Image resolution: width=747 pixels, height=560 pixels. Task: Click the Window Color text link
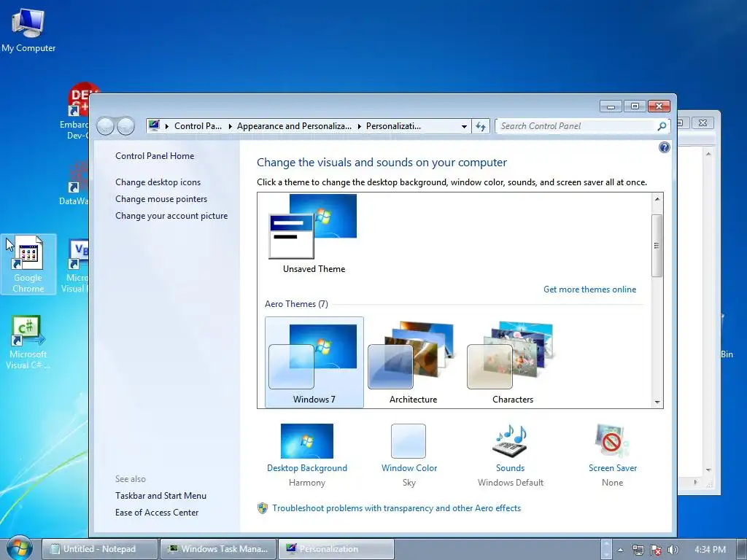(409, 467)
